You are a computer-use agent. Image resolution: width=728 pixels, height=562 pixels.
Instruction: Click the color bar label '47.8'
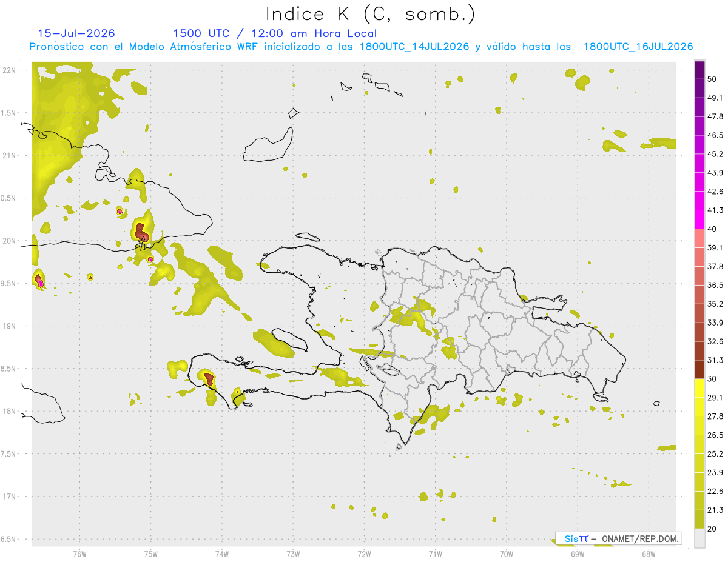[715, 117]
